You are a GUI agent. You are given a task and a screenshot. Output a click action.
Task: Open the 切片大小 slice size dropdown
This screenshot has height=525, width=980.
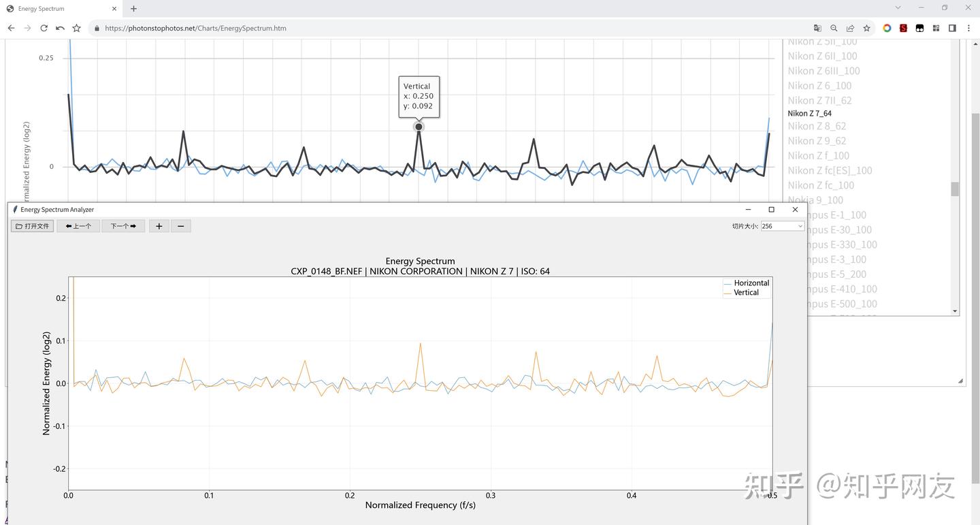point(782,226)
